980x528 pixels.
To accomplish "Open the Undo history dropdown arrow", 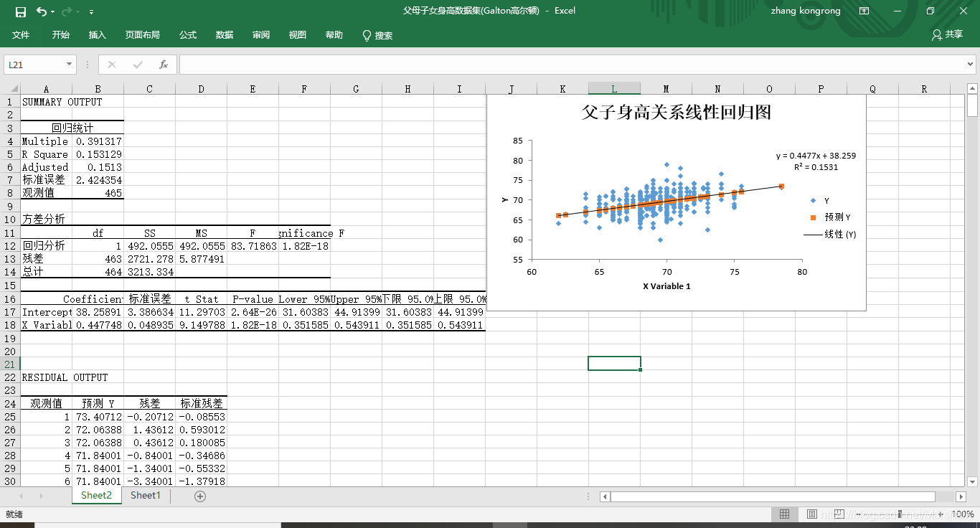I will [x=53, y=12].
